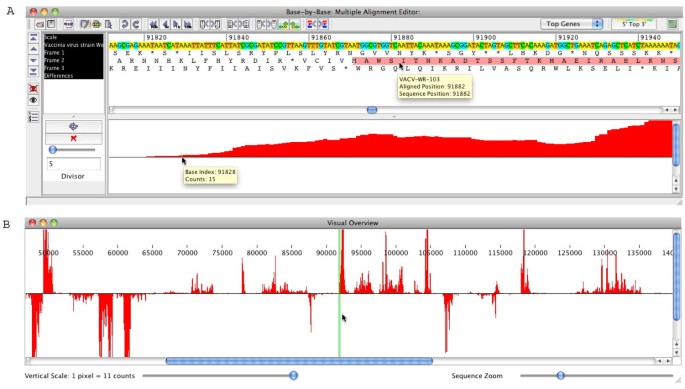Select the Scale row in sequence list

tap(73, 37)
